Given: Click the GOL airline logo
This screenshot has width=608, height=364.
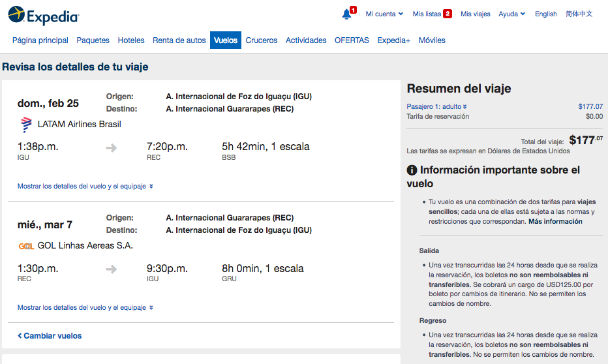Looking at the screenshot, I should click(26, 246).
